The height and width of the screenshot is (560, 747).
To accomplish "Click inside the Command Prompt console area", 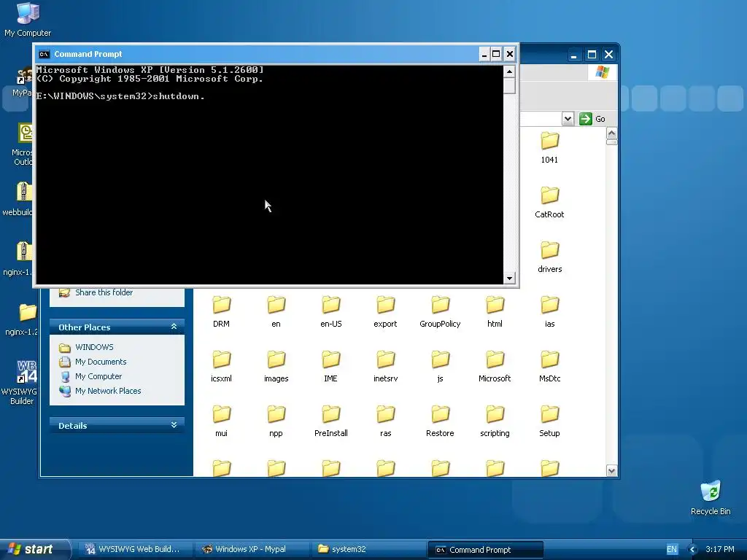I will pos(270,175).
